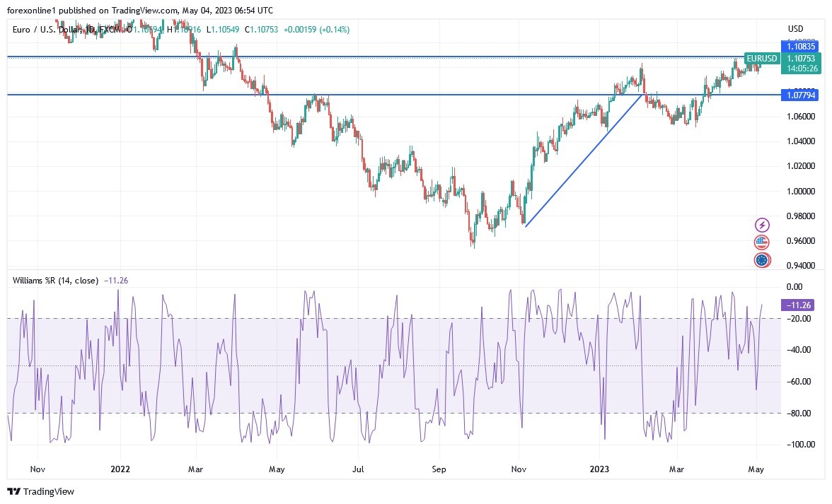832x504 pixels.
Task: Click the 0.00 label on the indicator axis
Action: click(x=795, y=287)
